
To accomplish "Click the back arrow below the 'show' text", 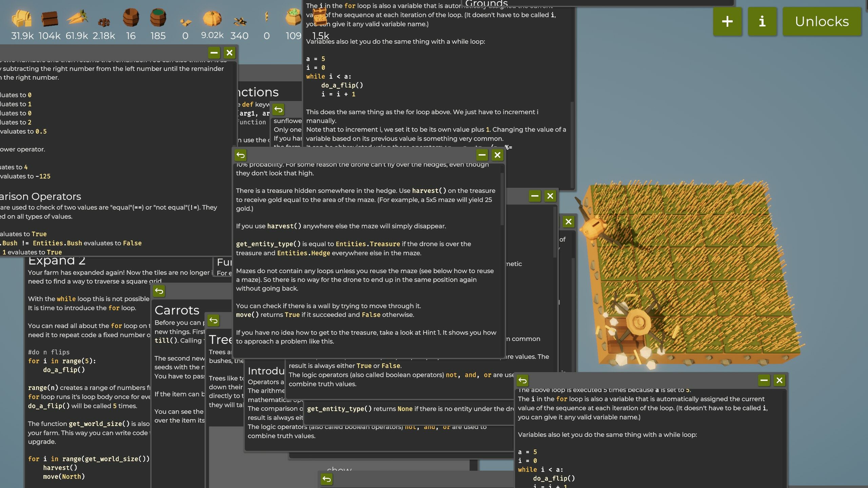I will 327,479.
